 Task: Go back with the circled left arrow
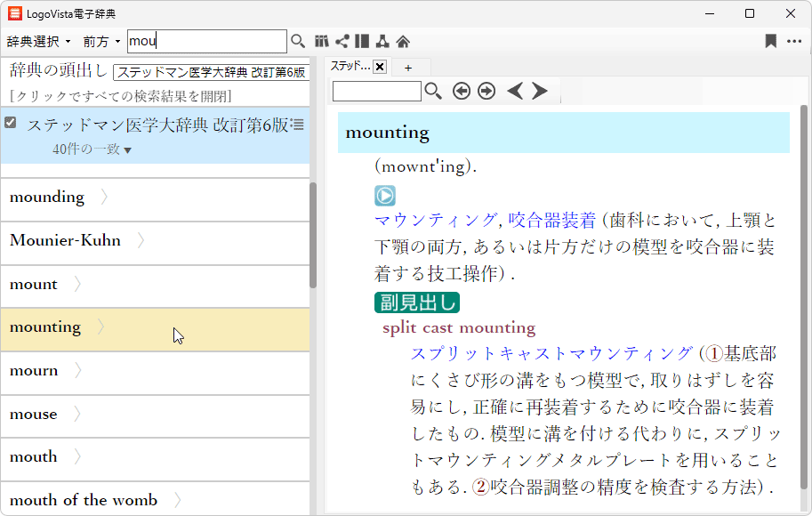(x=461, y=91)
